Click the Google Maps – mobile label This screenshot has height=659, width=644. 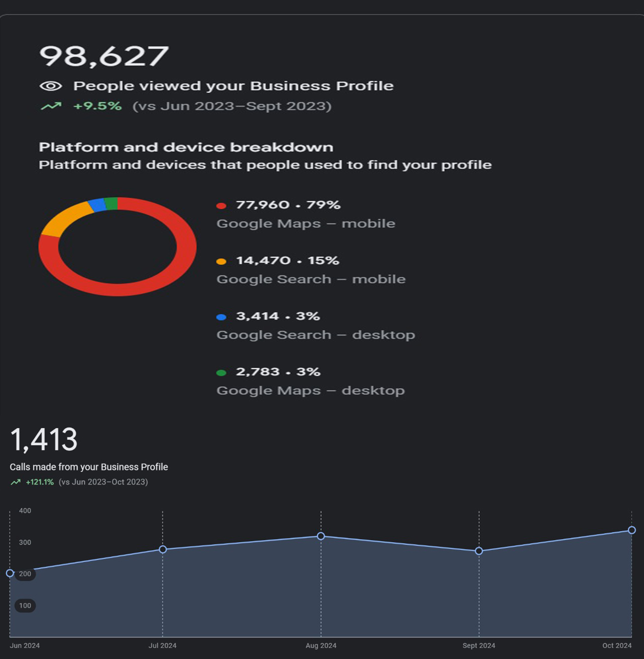[305, 224]
